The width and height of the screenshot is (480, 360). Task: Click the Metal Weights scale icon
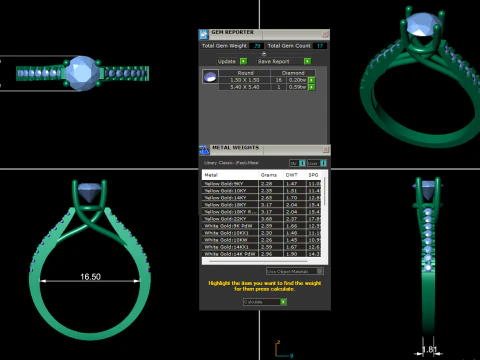click(204, 150)
